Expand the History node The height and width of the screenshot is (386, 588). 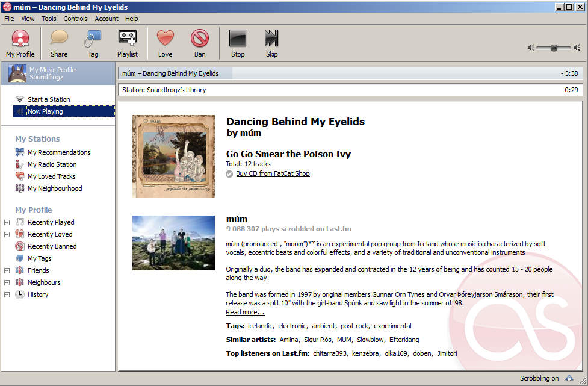(x=7, y=294)
